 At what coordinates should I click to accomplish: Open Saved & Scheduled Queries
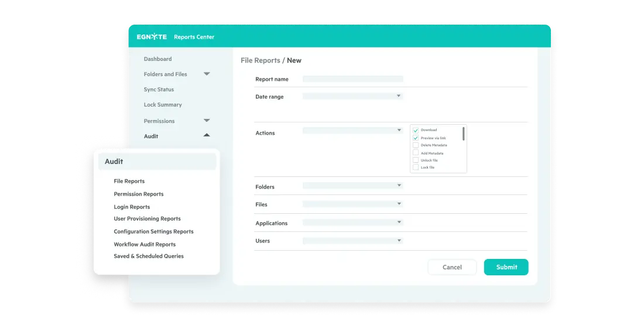[x=149, y=256]
